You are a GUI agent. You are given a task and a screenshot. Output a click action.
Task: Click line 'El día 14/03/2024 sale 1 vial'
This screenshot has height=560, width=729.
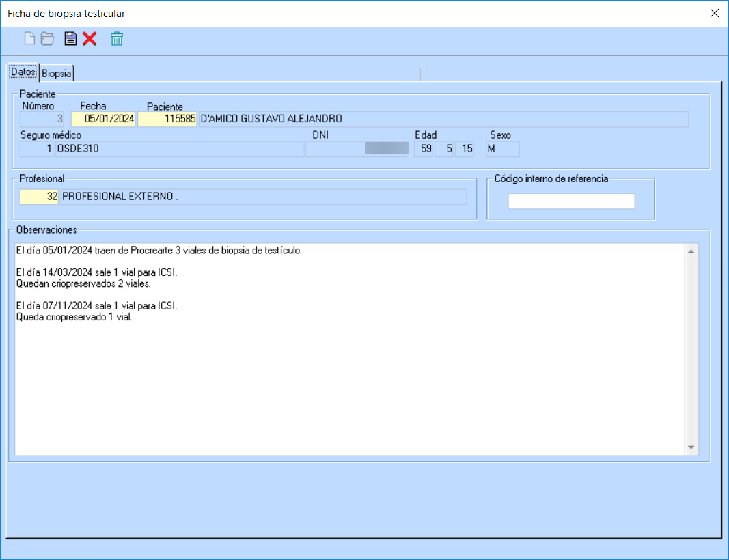97,272
